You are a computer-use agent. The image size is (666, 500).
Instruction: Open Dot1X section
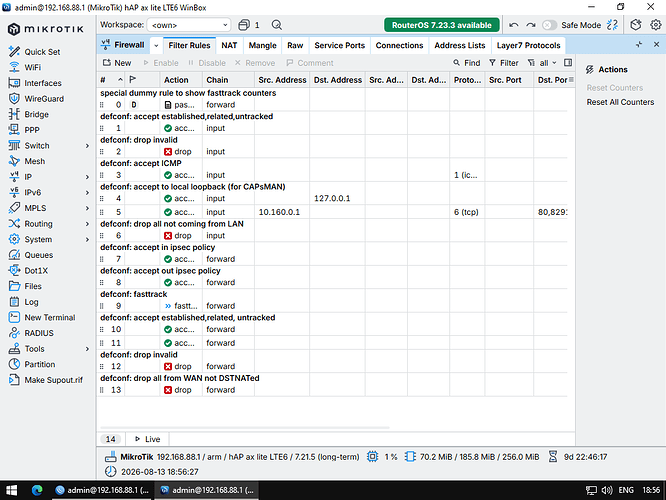click(x=36, y=271)
